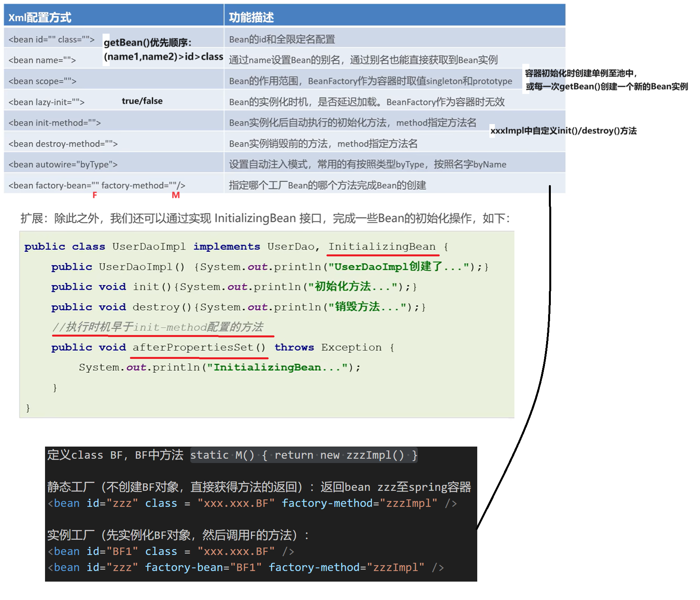700x600 pixels.
Task: Click the xxxImpl init()/destroy() annotation
Action: point(563,131)
